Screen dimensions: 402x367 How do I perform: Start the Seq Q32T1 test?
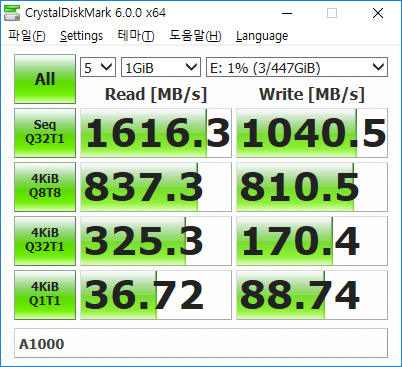pos(45,133)
